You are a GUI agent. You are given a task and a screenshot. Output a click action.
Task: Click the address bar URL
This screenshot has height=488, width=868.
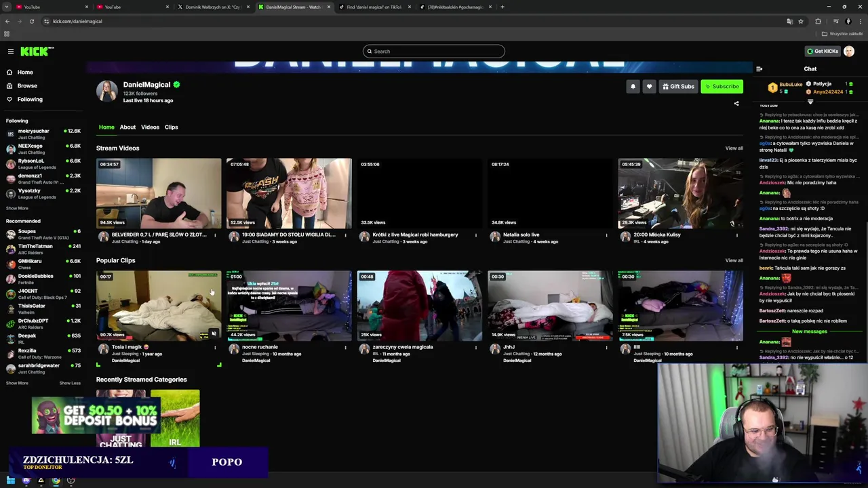(77, 21)
